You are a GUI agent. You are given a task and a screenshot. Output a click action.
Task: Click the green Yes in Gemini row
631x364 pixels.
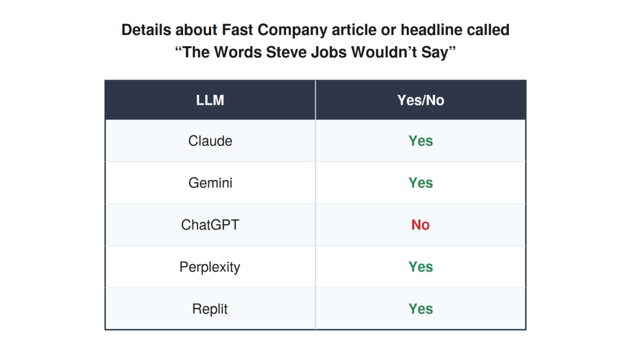[420, 183]
